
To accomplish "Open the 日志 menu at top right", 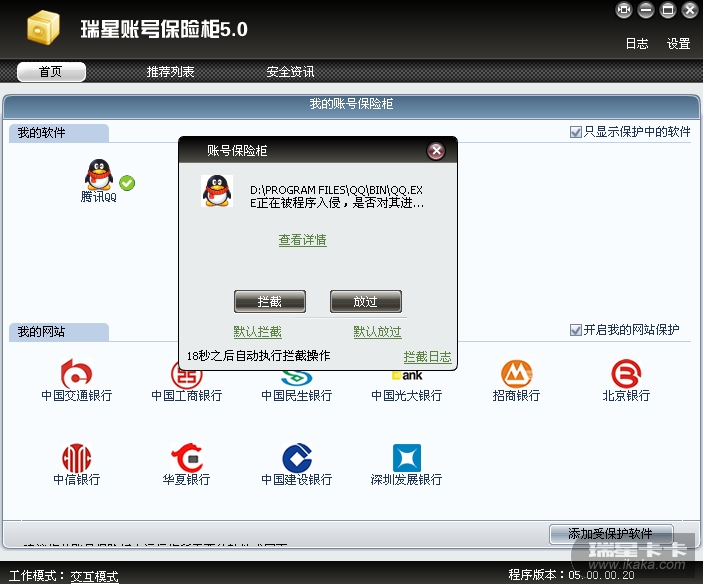I will click(637, 44).
